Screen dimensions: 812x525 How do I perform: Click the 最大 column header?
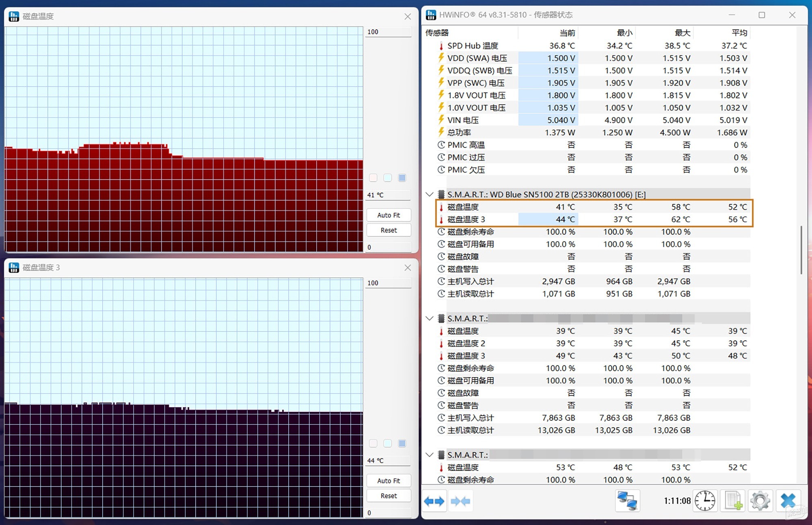coord(682,33)
